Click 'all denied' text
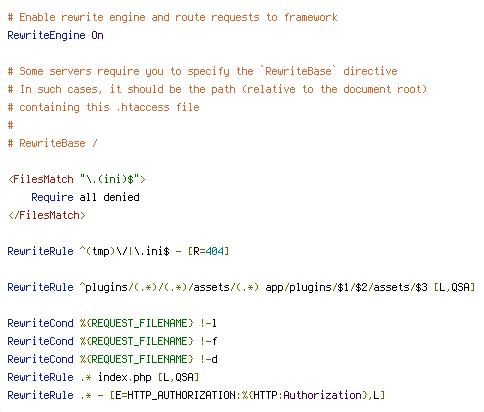 109,197
